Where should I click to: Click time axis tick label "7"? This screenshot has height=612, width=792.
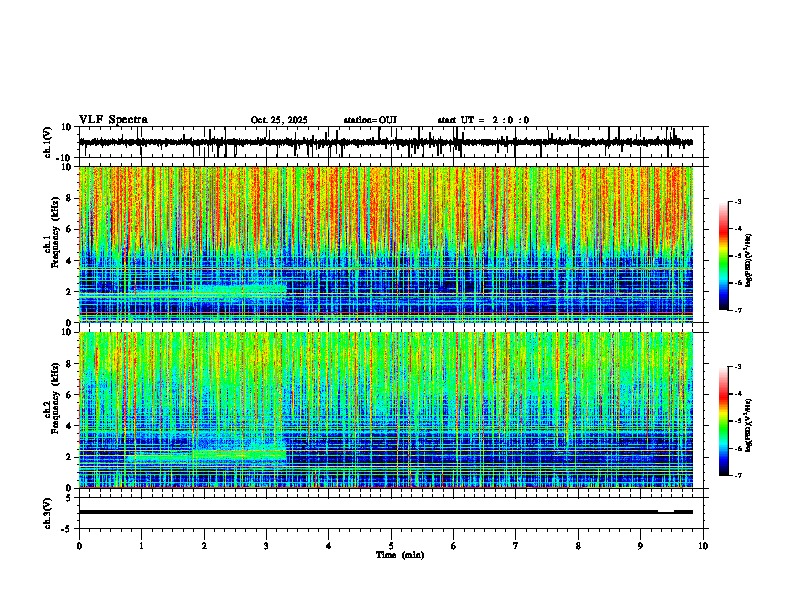click(x=516, y=546)
